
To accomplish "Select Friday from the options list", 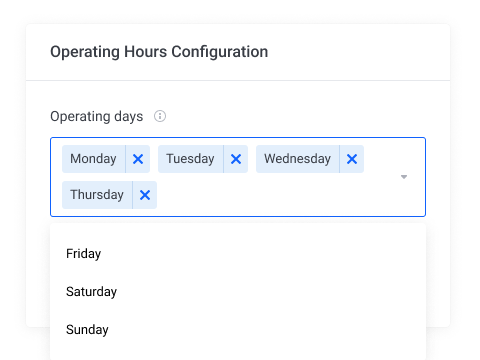I will pyautogui.click(x=238, y=254).
